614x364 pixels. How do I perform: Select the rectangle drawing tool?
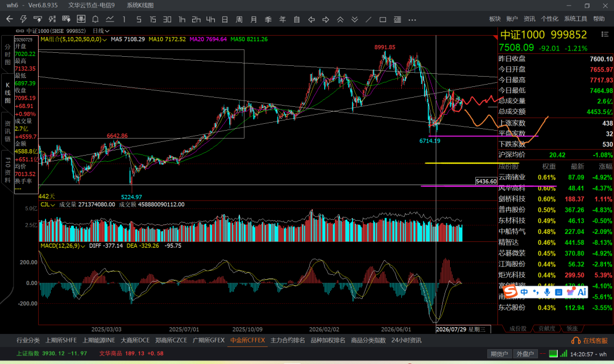[x=383, y=19]
